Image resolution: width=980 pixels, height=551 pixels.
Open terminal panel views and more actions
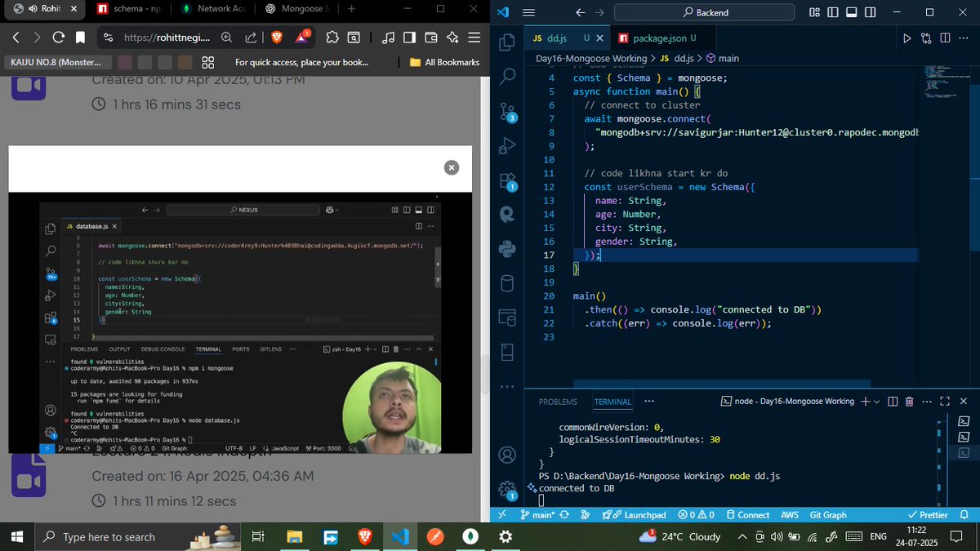929,401
